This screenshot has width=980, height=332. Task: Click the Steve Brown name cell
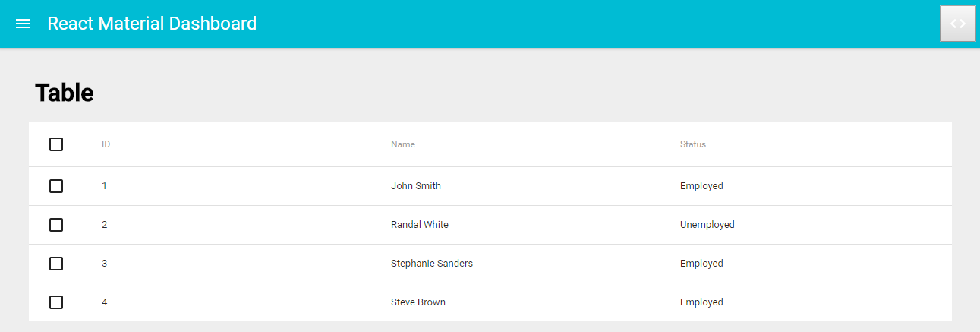[x=418, y=302]
